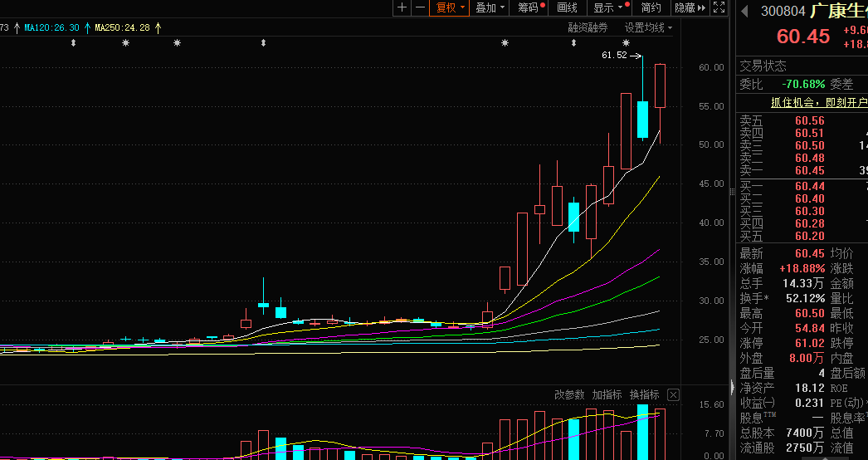Select the 卖四 ask price 60.51
The width and height of the screenshot is (868, 460).
coord(810,133)
